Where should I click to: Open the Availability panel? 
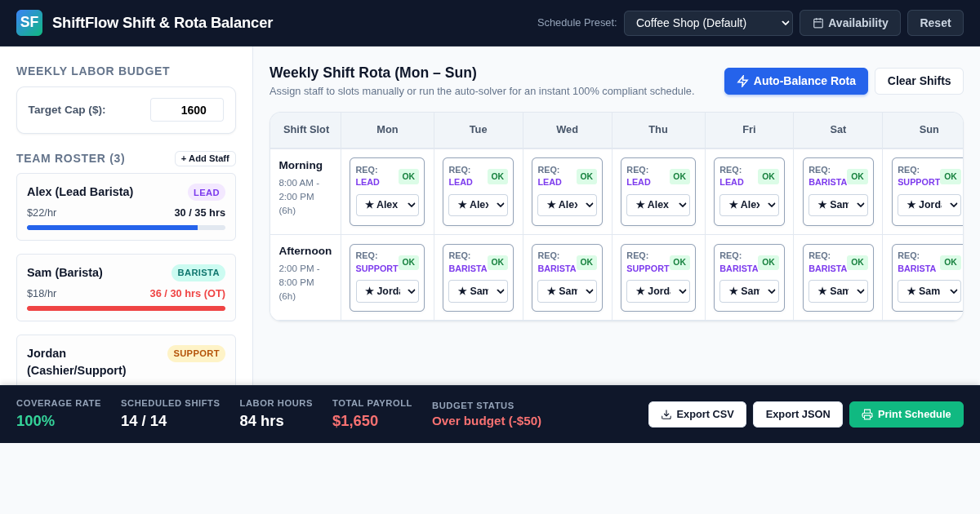(x=850, y=23)
